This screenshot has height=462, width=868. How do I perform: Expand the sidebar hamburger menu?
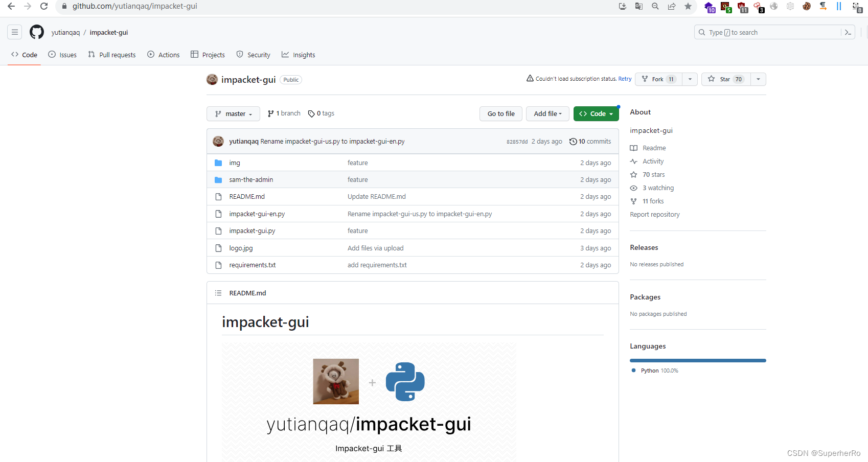[14, 32]
